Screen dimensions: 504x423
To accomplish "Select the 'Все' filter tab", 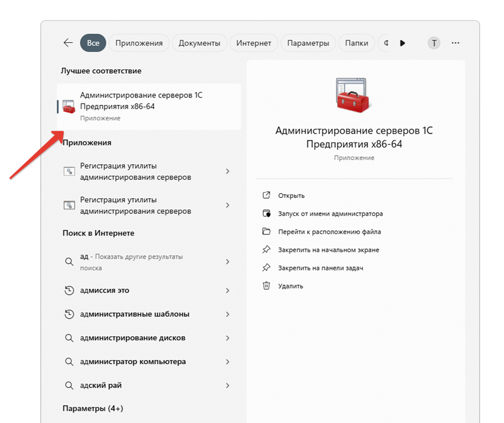I will tap(93, 43).
